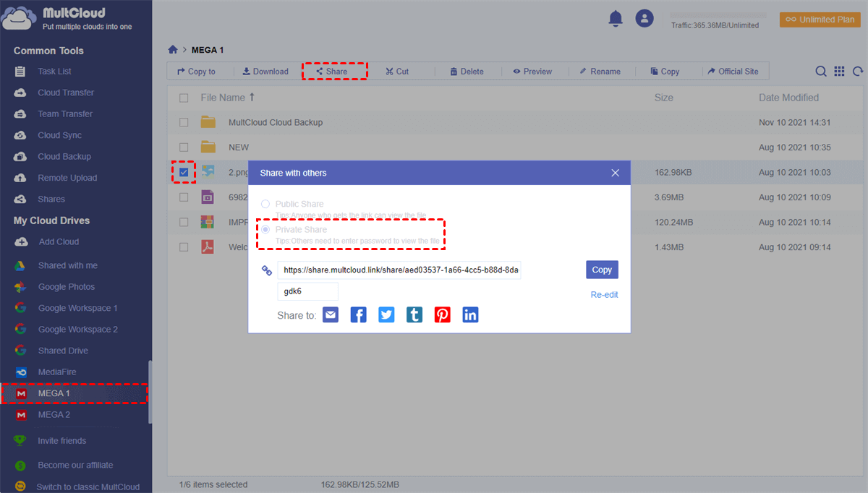
Task: Open the search function in the toolbar
Action: point(821,71)
